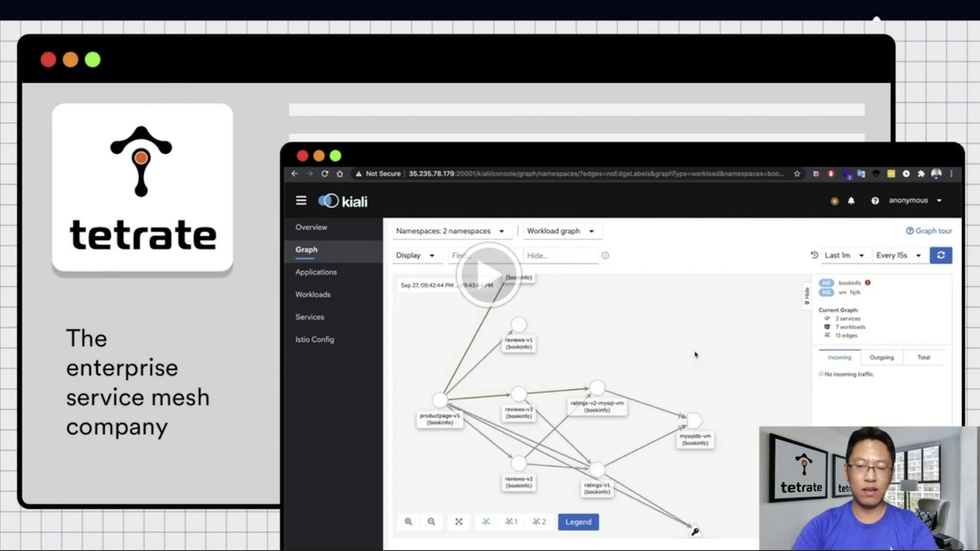Viewport: 980px width, 551px height.
Task: Select the reviews-v2 node
Action: click(x=519, y=463)
